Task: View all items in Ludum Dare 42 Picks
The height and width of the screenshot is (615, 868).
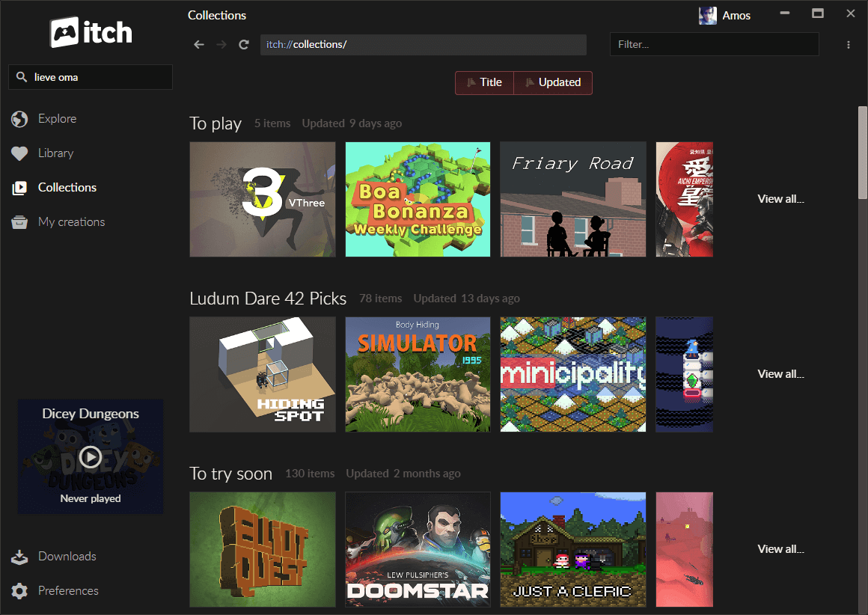Action: tap(780, 373)
